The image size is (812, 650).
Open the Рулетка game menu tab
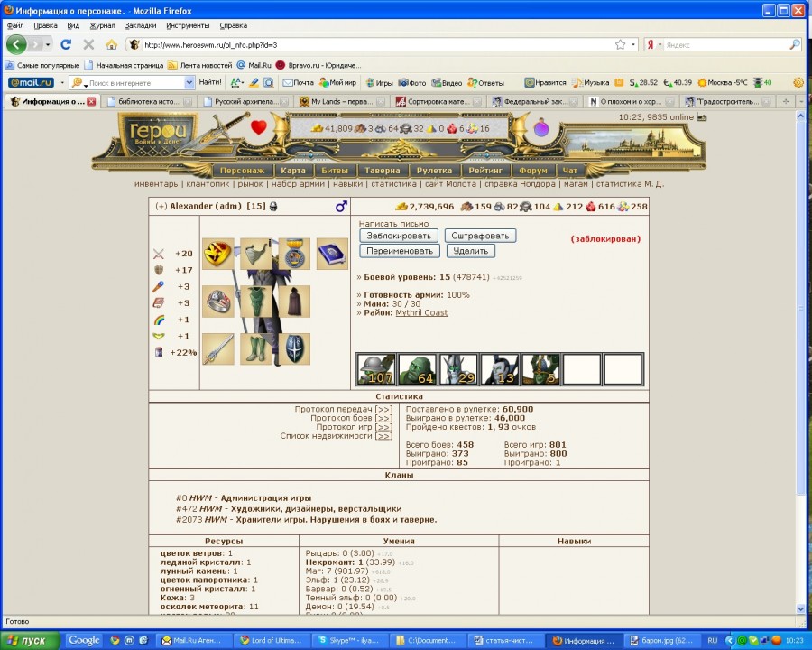click(x=434, y=171)
